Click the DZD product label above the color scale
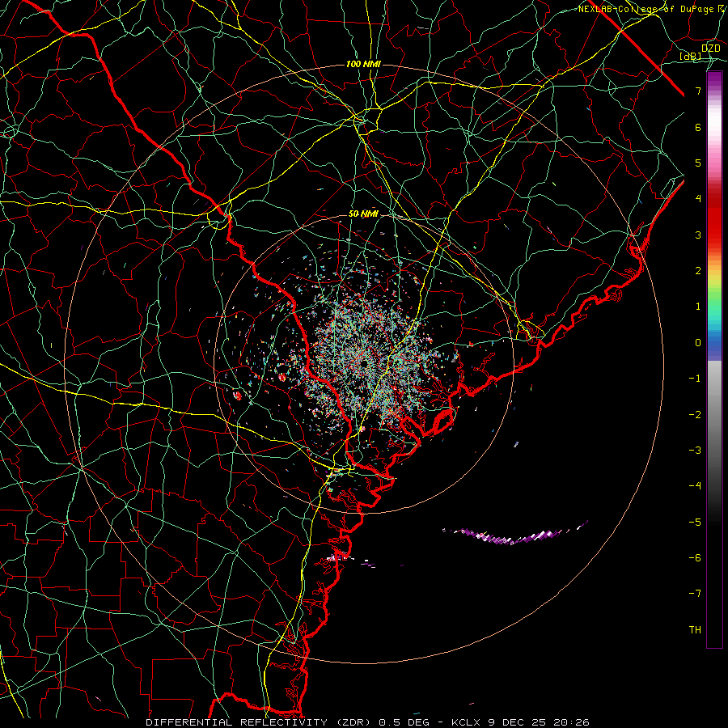This screenshot has width=728, height=728. [710, 49]
